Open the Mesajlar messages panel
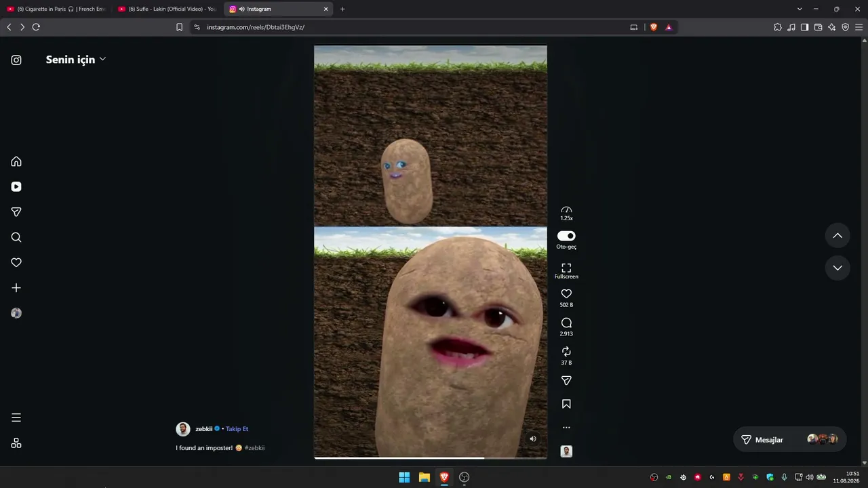Screen dimensions: 868x488 [x=790, y=440]
